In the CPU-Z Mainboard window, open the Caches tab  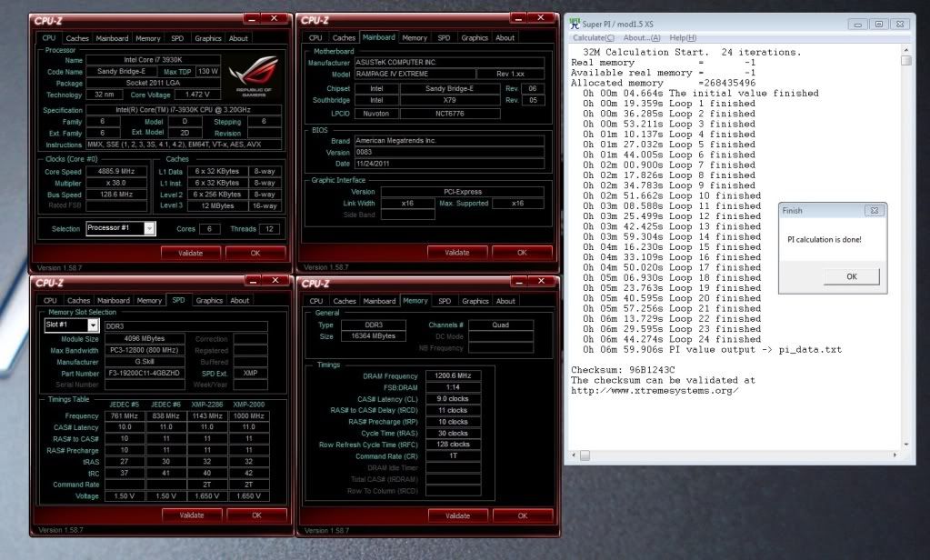tap(344, 38)
